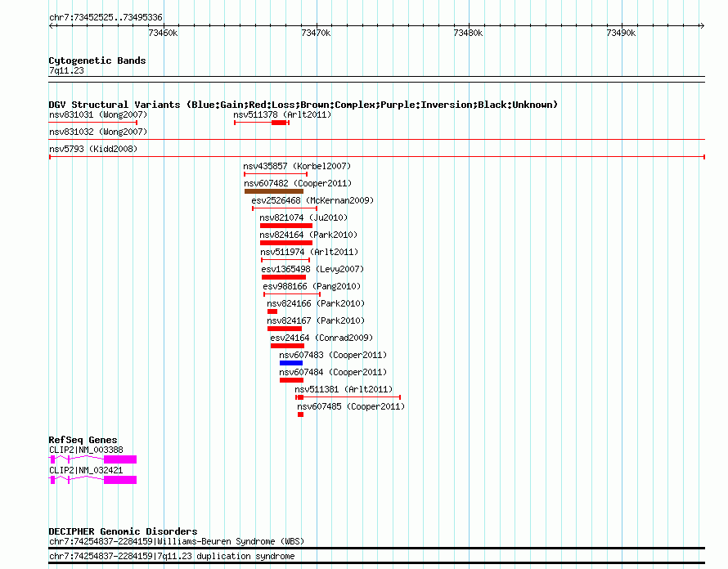Select the blue gain bar under nsv607483

pos(291,363)
